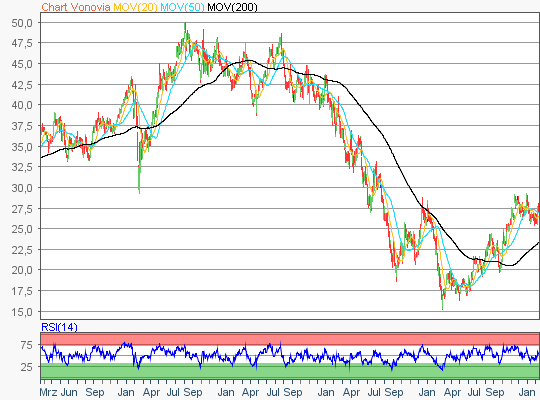Click the 20,0 price axis label
The width and height of the screenshot is (540, 400).
click(22, 270)
